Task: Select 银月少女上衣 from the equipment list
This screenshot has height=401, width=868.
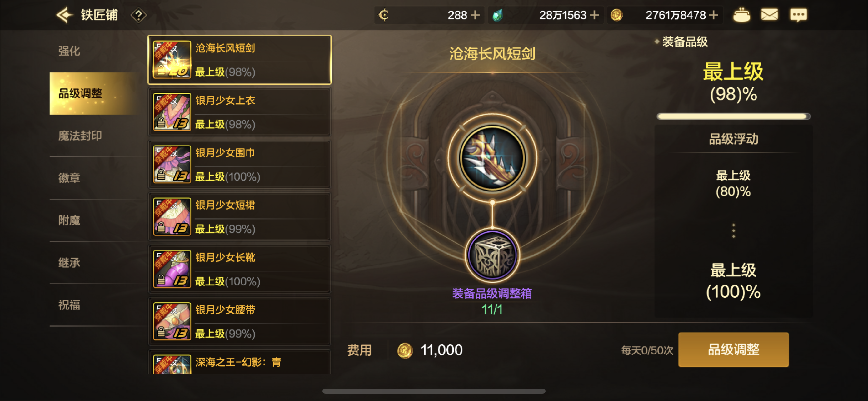Action: [x=240, y=112]
